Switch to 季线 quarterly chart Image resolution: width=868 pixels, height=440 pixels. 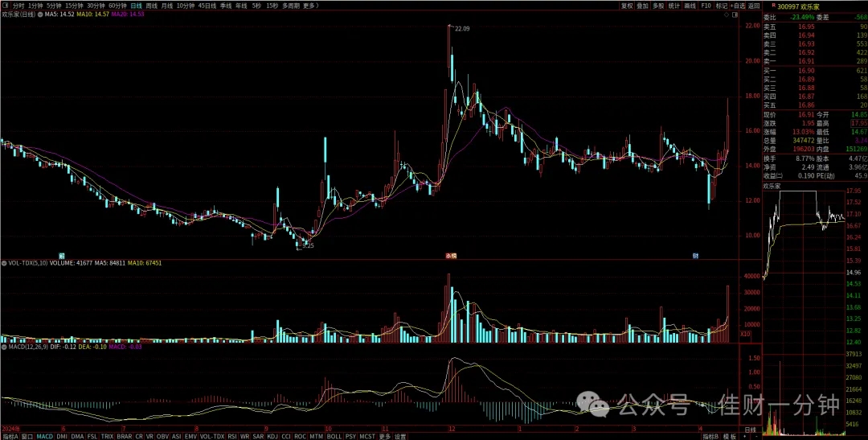(x=225, y=6)
